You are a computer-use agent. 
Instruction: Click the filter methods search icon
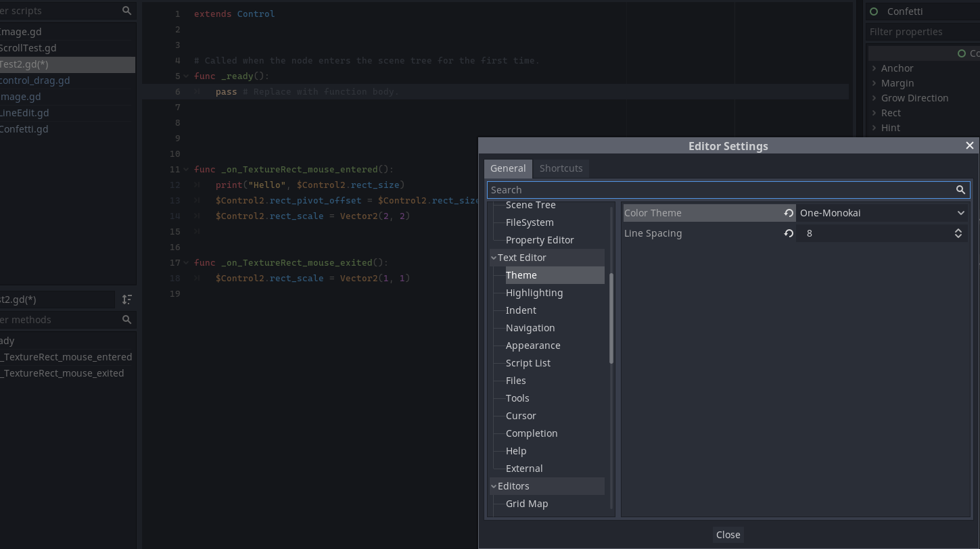click(x=126, y=319)
